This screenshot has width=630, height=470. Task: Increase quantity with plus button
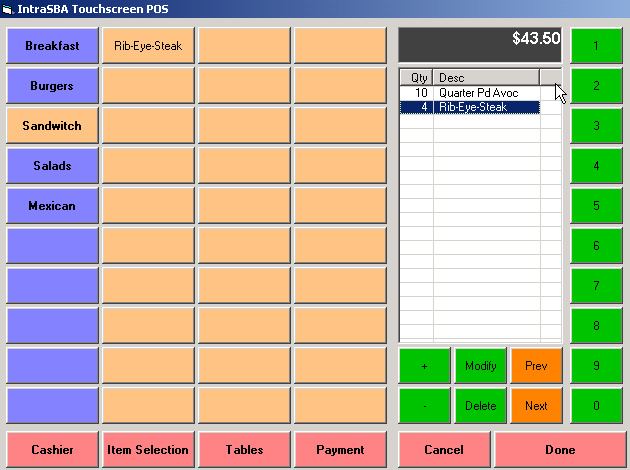424,366
